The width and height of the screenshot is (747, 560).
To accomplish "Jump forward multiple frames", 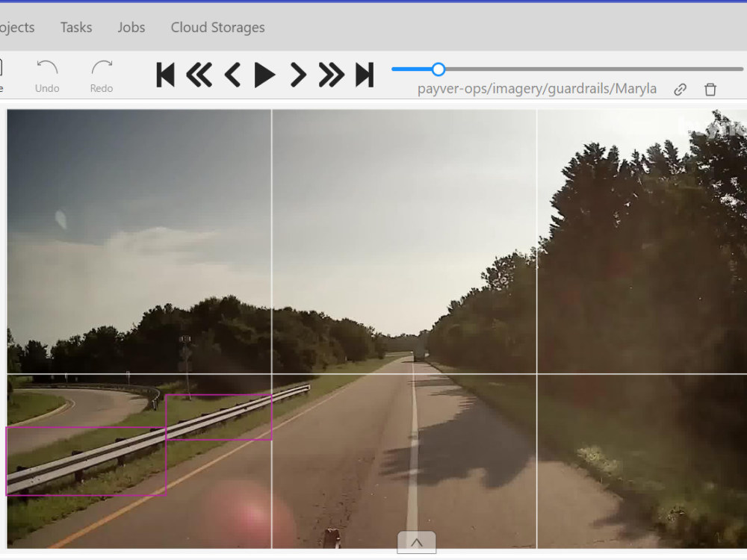I will (332, 75).
